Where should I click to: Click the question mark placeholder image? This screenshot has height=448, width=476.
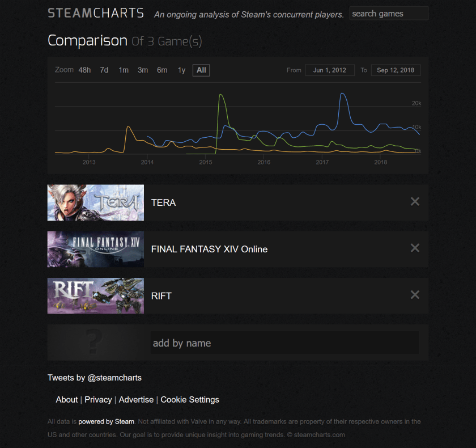[95, 343]
